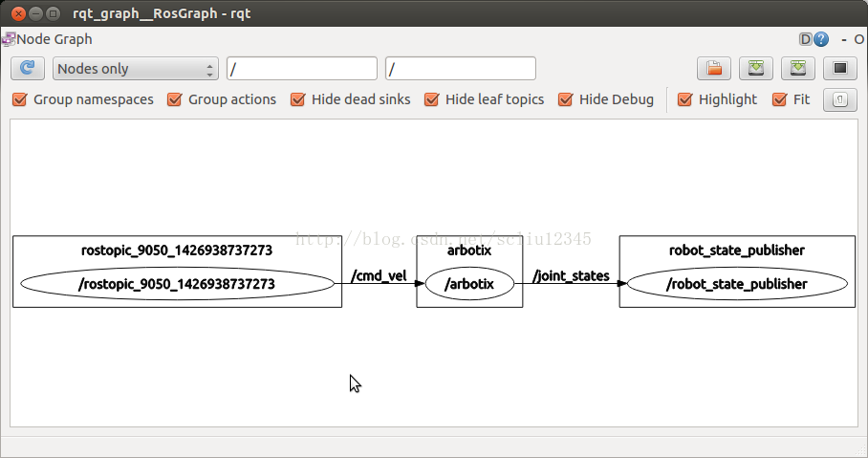
Task: Refresh the ROS graph
Action: [x=27, y=68]
